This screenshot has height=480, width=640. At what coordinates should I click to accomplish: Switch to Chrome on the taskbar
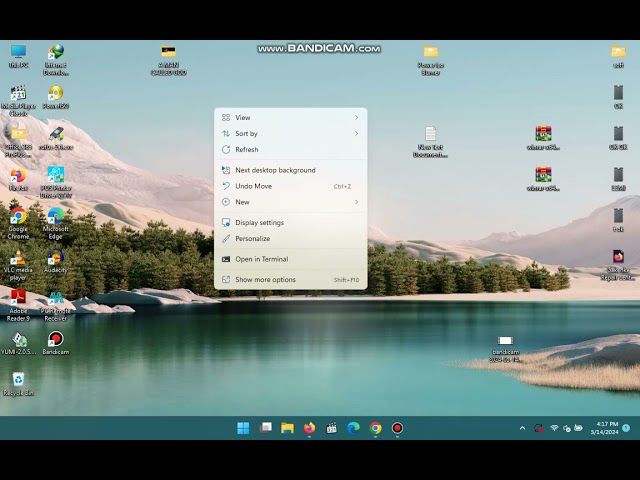tap(376, 428)
